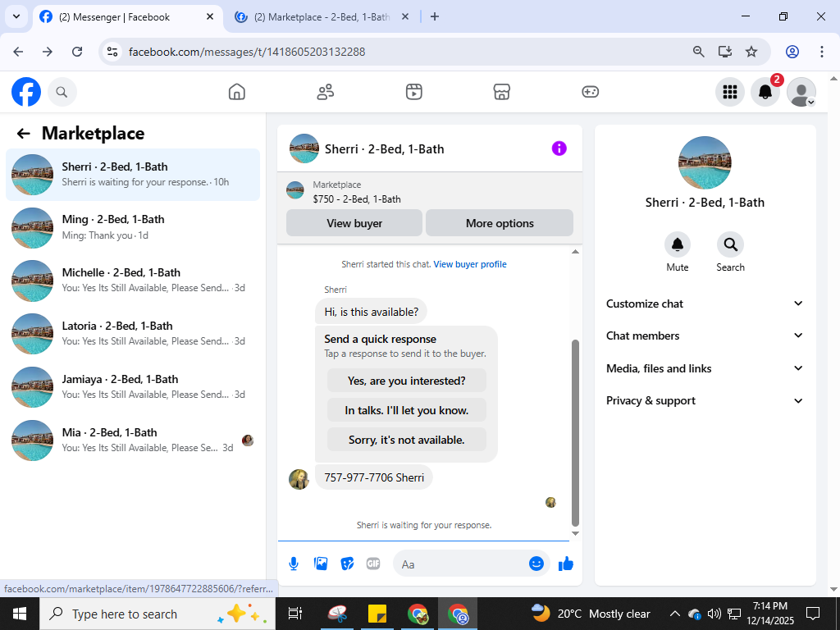Open the Marketplace storefront icon in the top navigation
This screenshot has width=840, height=630.
[x=501, y=92]
